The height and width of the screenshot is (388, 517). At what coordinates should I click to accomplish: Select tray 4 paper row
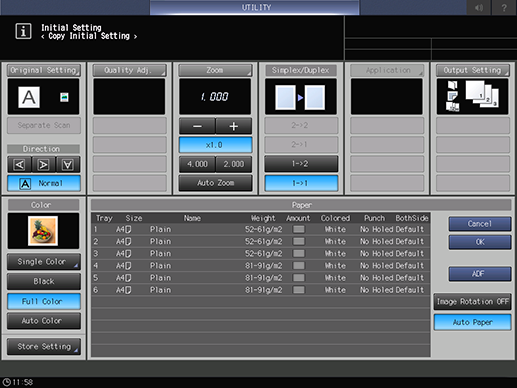pos(261,266)
